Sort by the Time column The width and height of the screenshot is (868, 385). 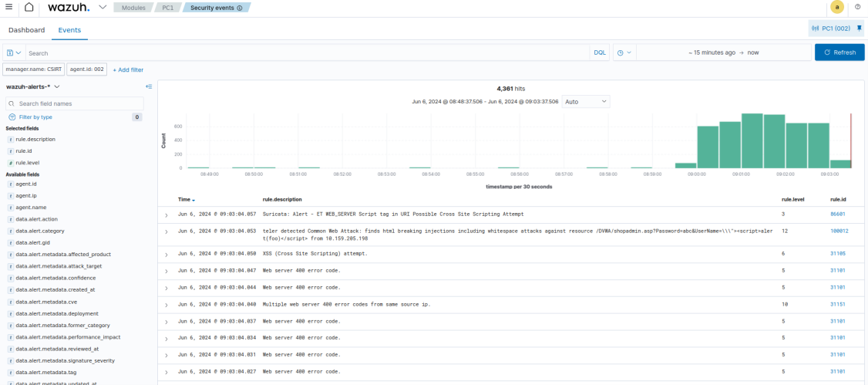point(186,199)
